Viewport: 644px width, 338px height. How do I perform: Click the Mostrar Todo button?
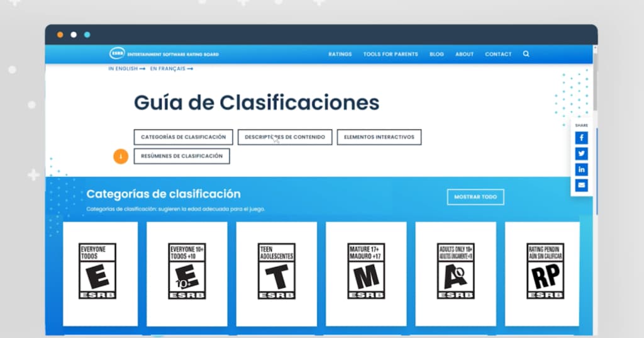tap(475, 197)
